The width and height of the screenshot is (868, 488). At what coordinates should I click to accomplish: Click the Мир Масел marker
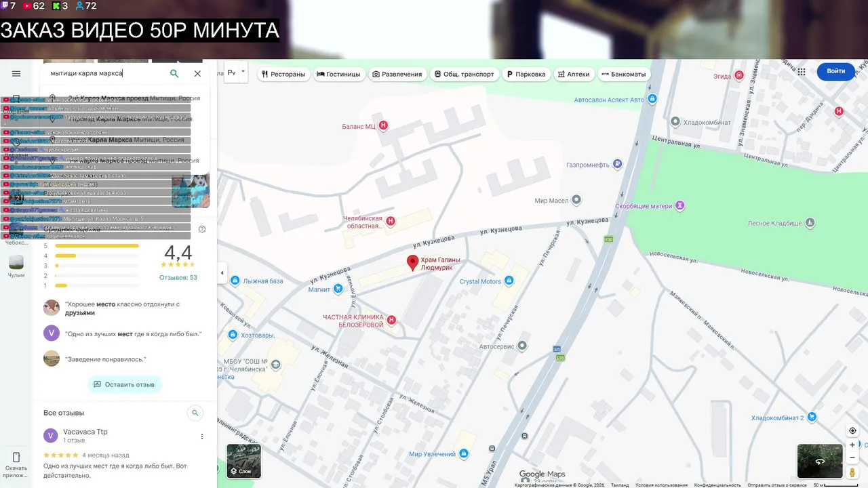click(576, 200)
